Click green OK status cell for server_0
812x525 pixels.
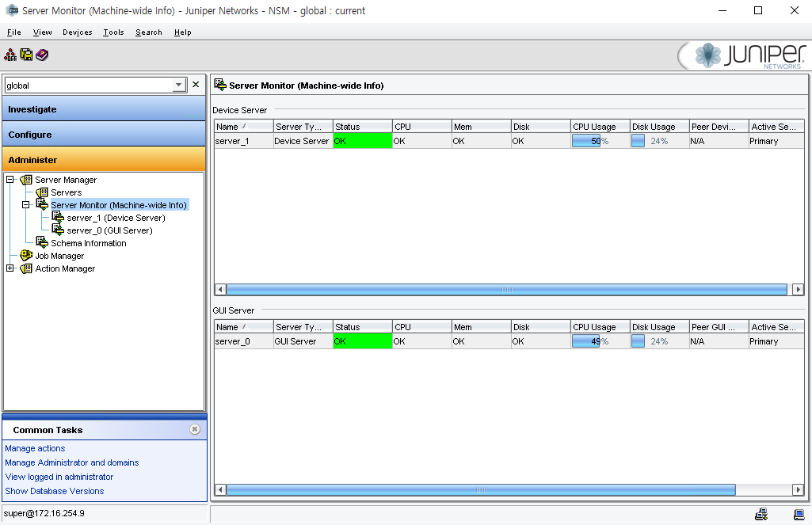pos(363,341)
